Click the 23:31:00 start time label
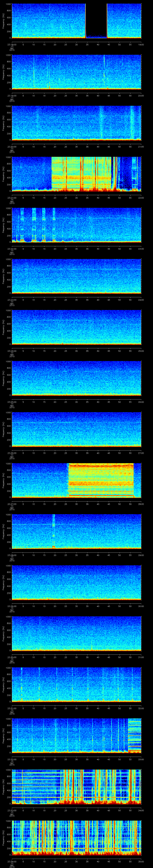The width and height of the screenshot is (153, 868). [x=12, y=708]
